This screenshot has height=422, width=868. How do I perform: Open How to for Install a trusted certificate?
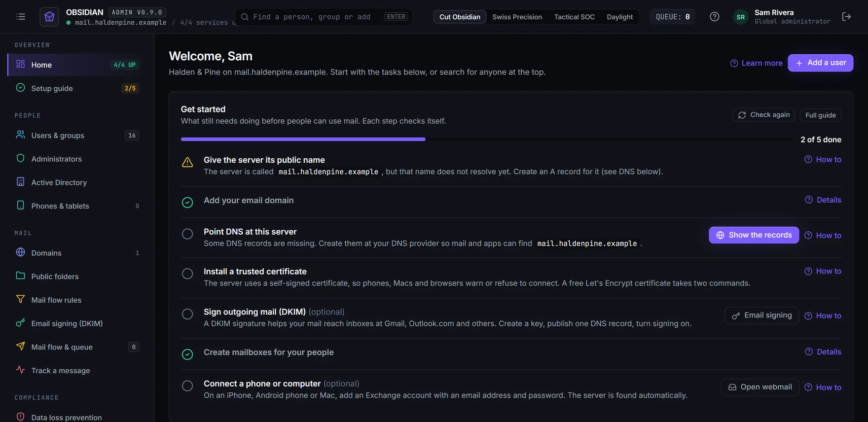823,271
